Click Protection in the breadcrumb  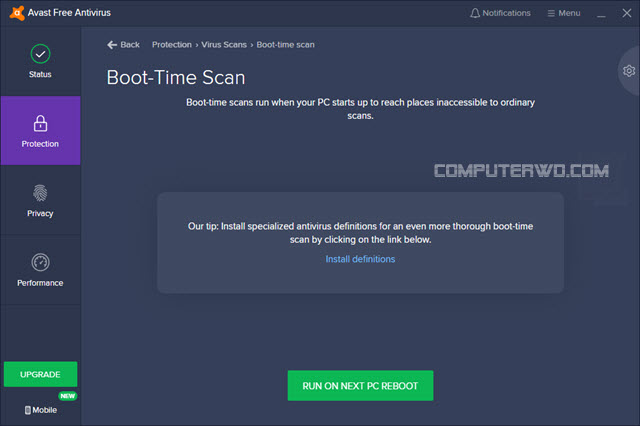tap(171, 44)
